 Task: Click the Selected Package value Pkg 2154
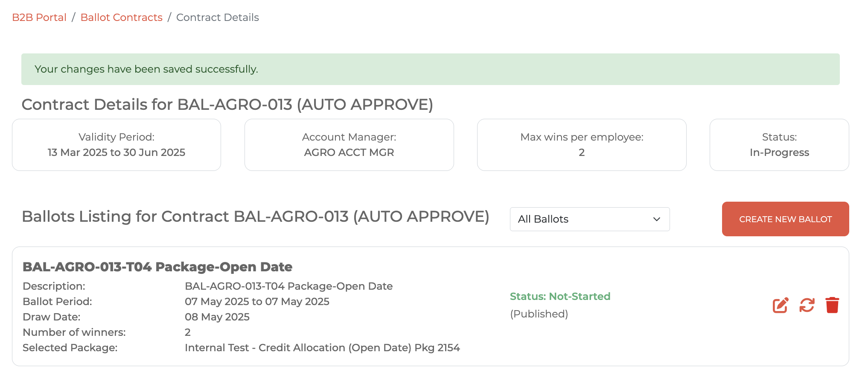pyautogui.click(x=322, y=348)
